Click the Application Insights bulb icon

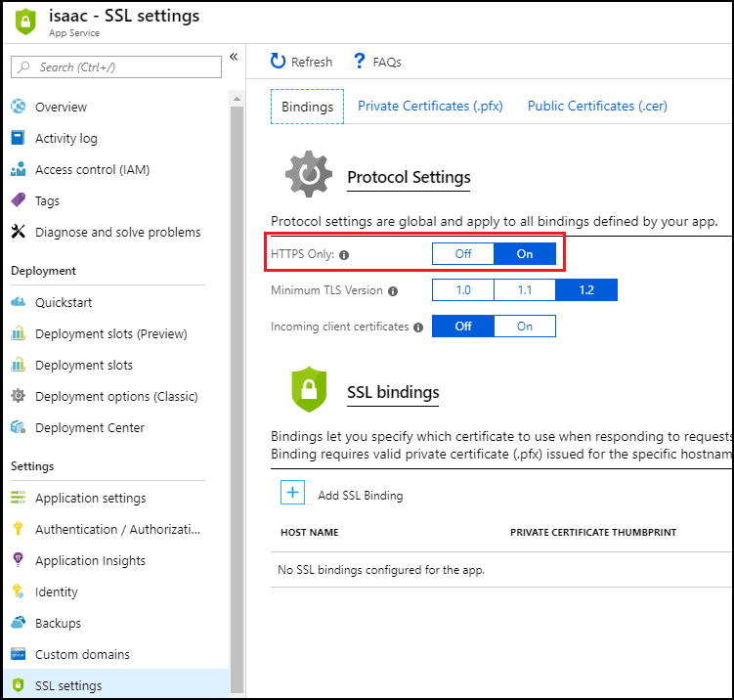(x=18, y=559)
